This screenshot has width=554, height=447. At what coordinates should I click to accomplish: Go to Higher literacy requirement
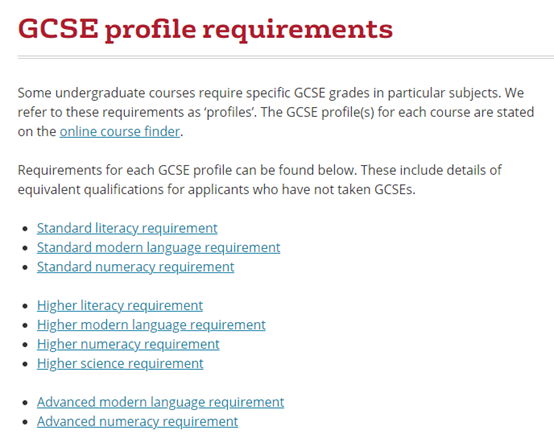tap(120, 306)
